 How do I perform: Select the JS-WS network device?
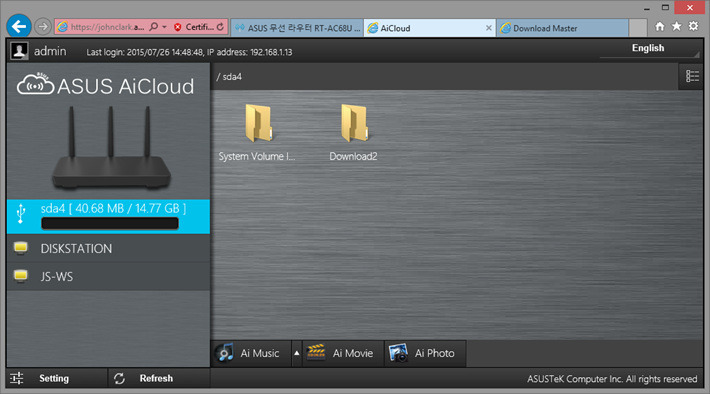(108, 276)
